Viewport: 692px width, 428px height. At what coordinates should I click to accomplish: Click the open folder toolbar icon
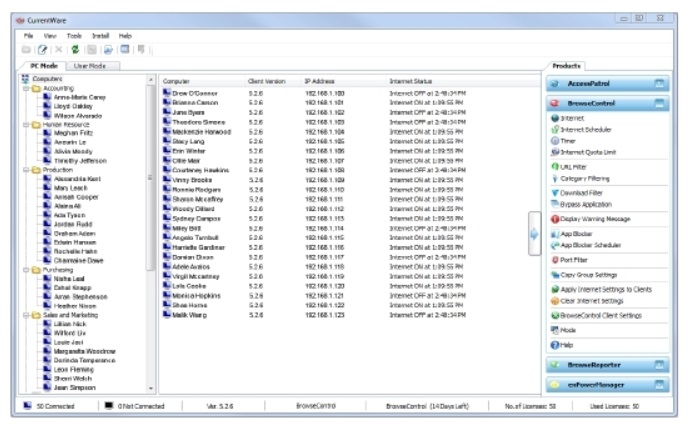[x=26, y=49]
